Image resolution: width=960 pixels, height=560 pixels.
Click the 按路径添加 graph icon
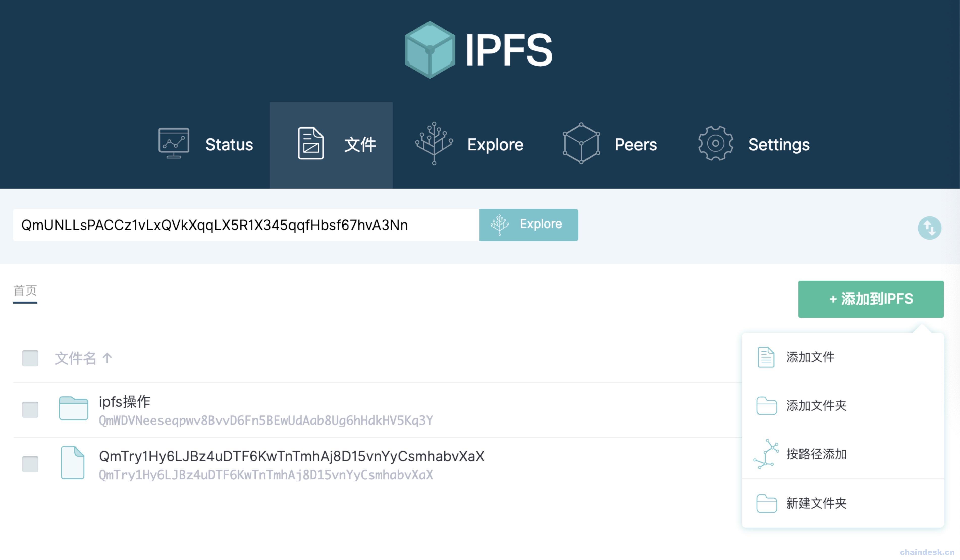[x=766, y=454]
